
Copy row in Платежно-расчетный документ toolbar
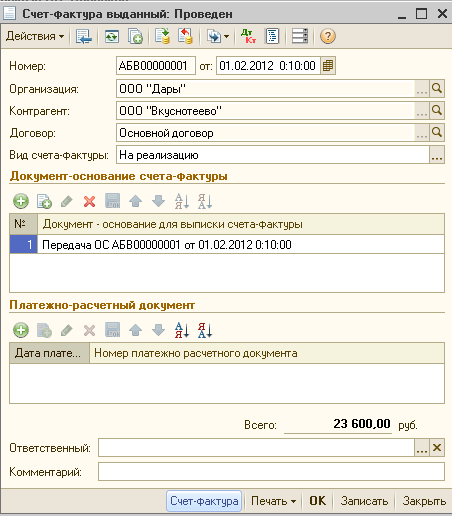pyautogui.click(x=44, y=330)
